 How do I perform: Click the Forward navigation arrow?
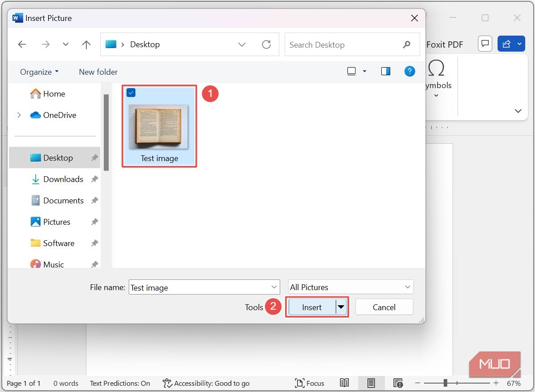45,44
